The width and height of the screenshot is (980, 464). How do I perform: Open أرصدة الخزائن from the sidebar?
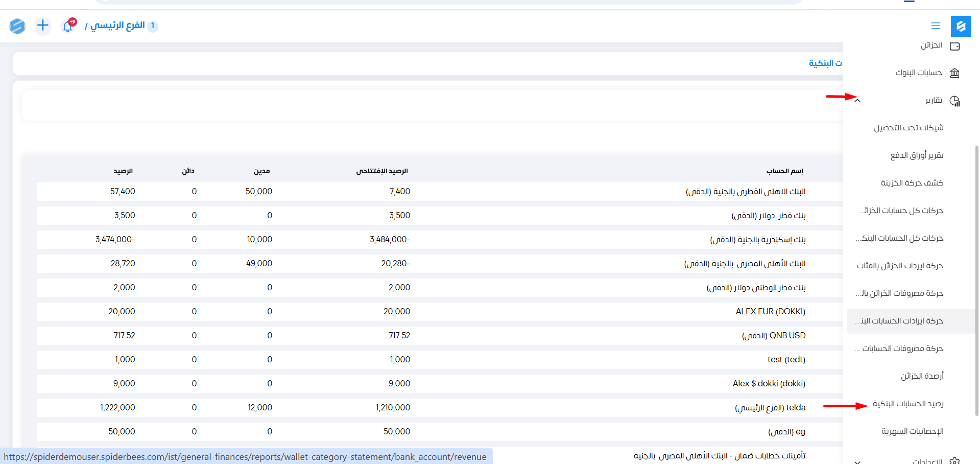922,376
